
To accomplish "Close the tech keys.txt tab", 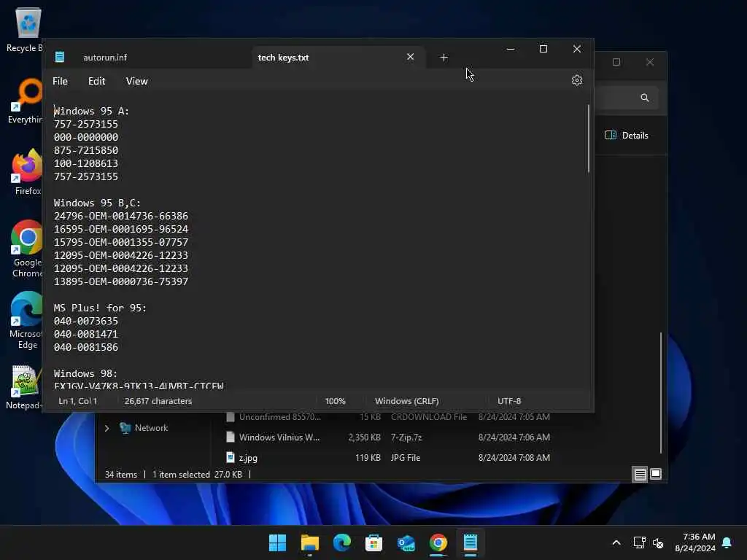I will click(410, 57).
